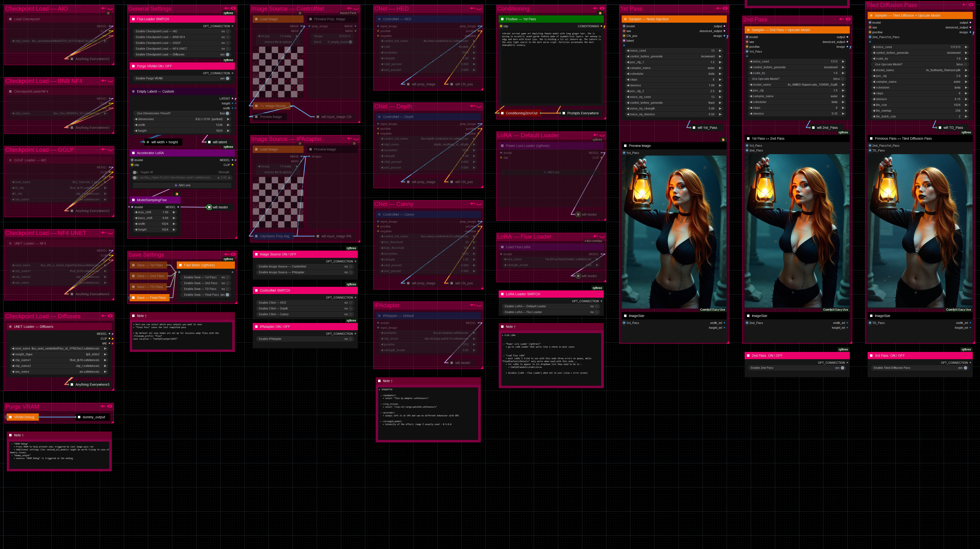
Task: Toggle Enable Tiled Diffusion Pass switch
Action: tap(965, 368)
